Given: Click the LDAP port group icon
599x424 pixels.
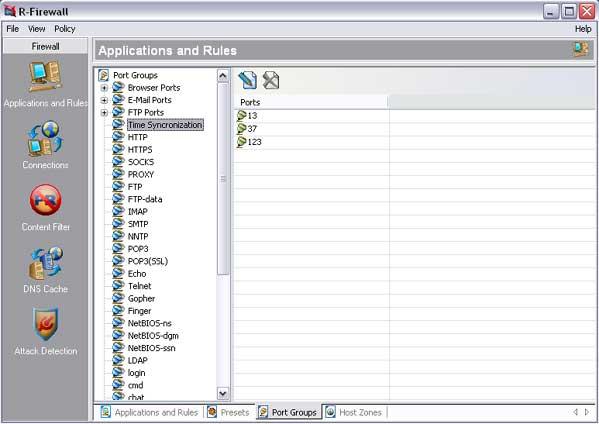Looking at the screenshot, I should pos(118,360).
